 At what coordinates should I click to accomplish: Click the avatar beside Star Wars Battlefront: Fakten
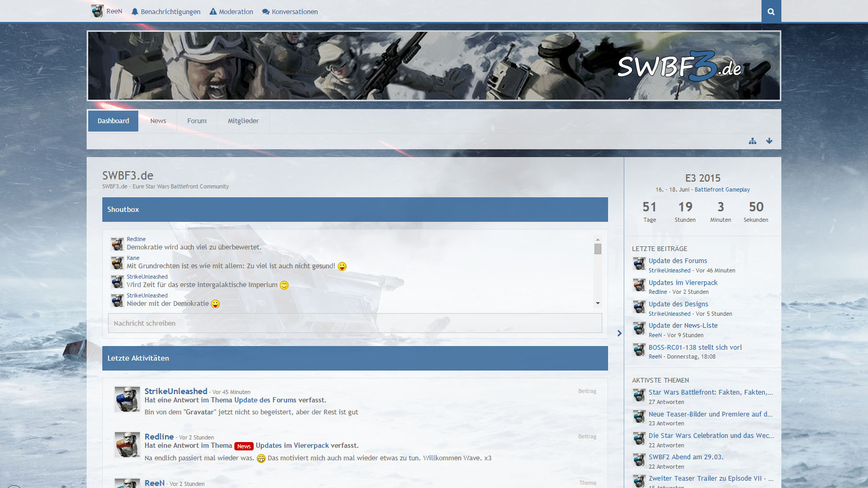[x=639, y=395]
